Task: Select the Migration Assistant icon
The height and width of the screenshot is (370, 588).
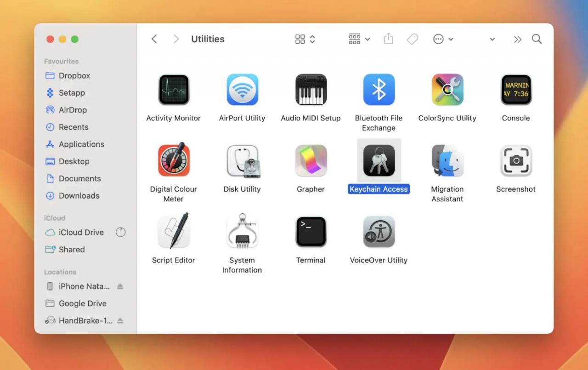Action: tap(447, 160)
